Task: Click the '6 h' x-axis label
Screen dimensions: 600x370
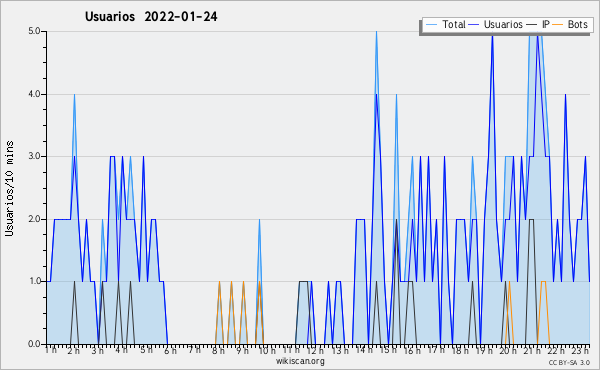Action: [170, 351]
